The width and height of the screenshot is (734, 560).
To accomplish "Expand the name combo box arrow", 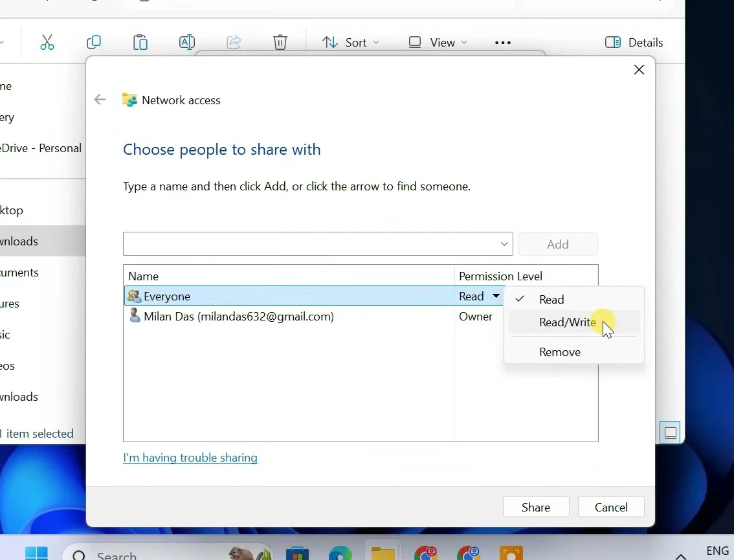I will click(x=504, y=244).
